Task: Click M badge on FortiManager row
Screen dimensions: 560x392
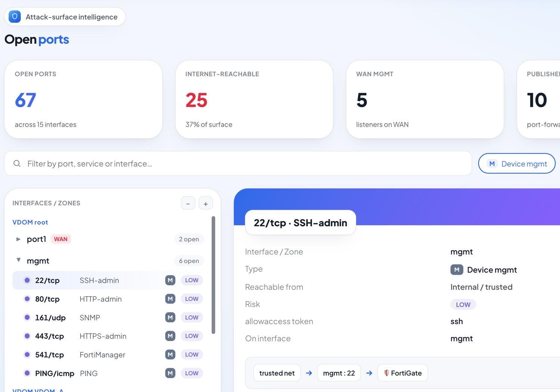Action: coord(170,355)
